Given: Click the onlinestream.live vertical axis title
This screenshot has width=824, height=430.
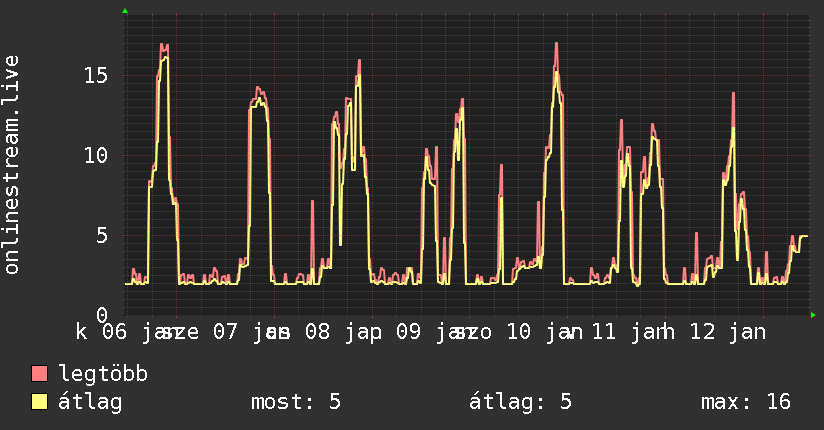Looking at the screenshot, I should pyautogui.click(x=12, y=165).
